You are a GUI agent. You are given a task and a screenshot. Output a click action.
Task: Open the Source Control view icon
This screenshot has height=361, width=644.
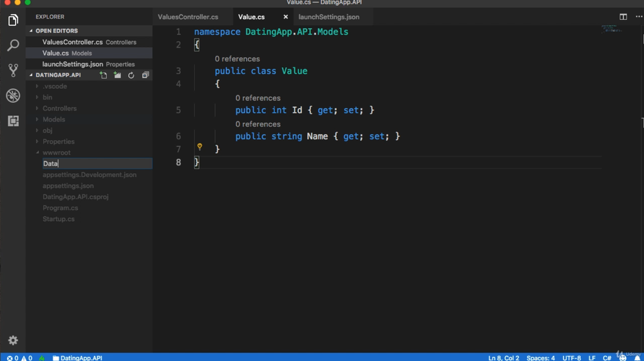(13, 70)
